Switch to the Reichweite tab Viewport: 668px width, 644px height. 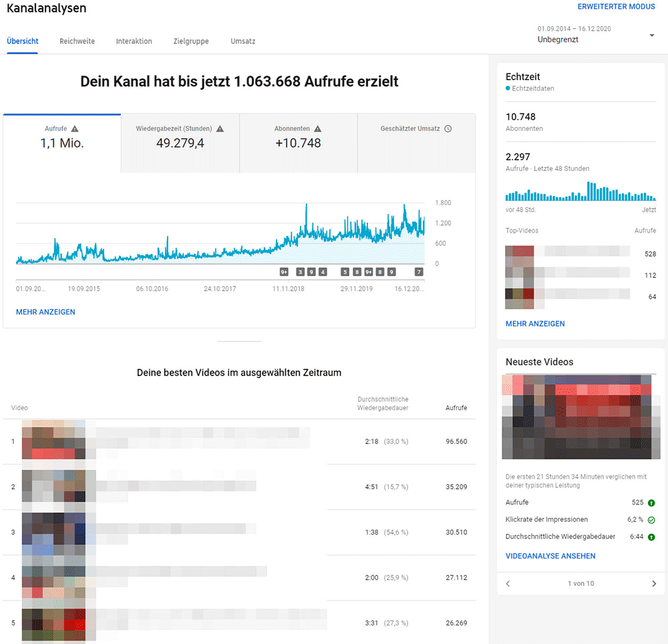(x=77, y=41)
